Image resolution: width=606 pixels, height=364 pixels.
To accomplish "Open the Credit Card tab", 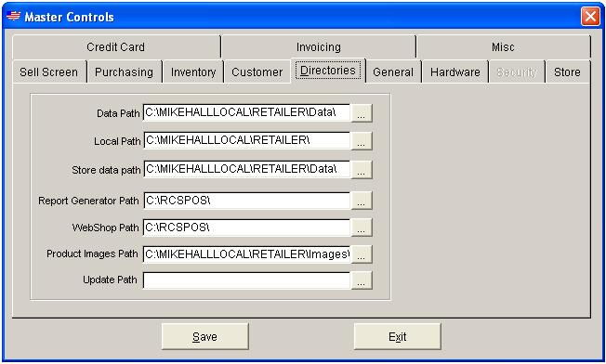I will 116,47.
